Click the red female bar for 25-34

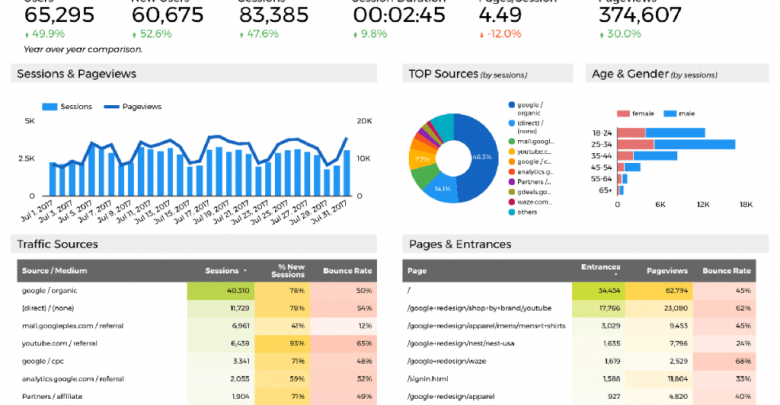(x=636, y=144)
